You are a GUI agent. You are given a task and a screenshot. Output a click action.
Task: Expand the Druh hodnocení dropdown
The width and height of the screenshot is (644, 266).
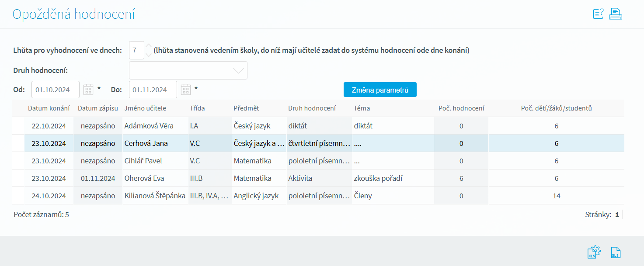click(x=188, y=70)
